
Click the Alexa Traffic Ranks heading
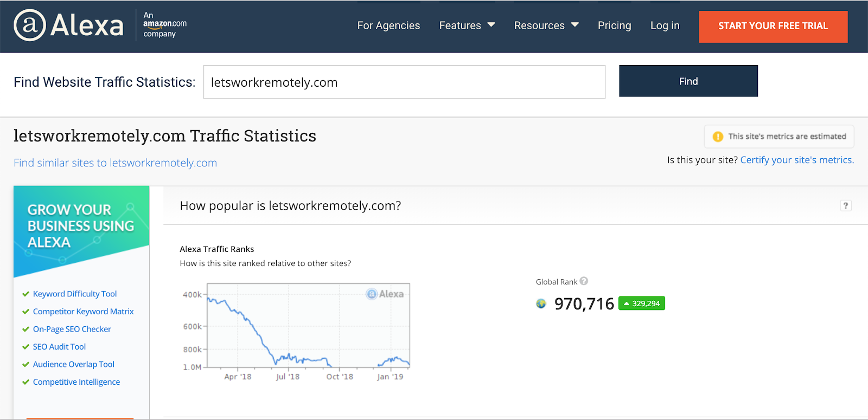click(x=217, y=249)
